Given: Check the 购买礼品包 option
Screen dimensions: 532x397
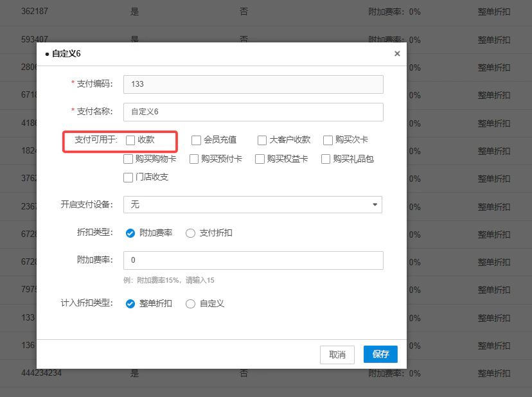Looking at the screenshot, I should tap(325, 159).
